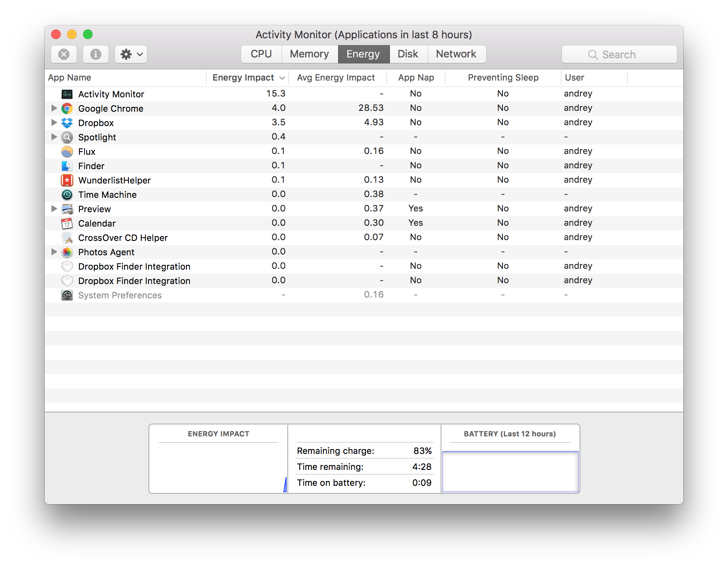This screenshot has height=568, width=728.
Task: Sort by the App Name column header
Action: pyautogui.click(x=125, y=78)
